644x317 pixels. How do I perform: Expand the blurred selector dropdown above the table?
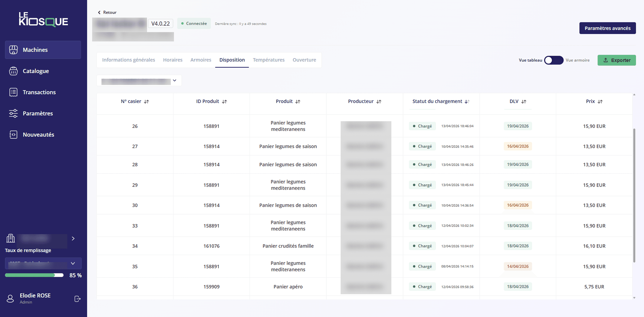pyautogui.click(x=139, y=81)
